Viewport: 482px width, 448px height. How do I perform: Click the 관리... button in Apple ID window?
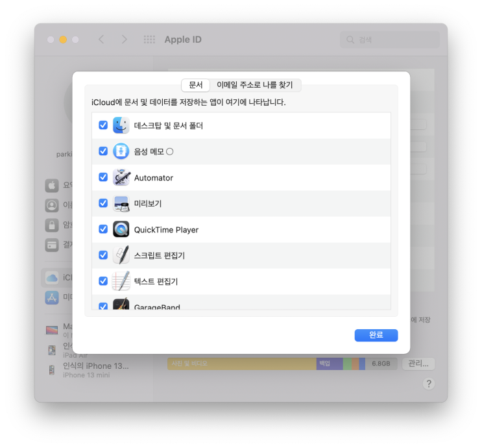coord(418,364)
